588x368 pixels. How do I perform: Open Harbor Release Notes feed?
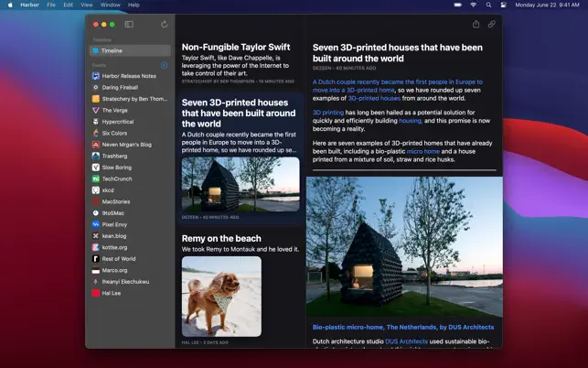tap(130, 76)
